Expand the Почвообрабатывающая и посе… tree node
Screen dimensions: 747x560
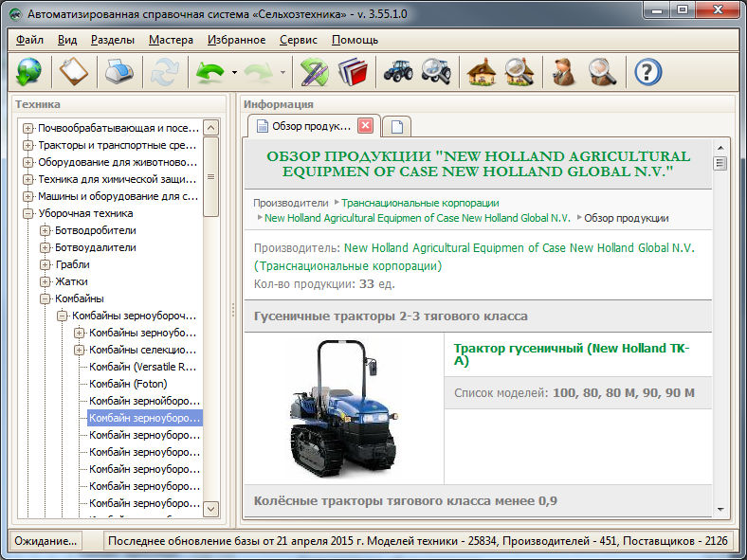28,128
